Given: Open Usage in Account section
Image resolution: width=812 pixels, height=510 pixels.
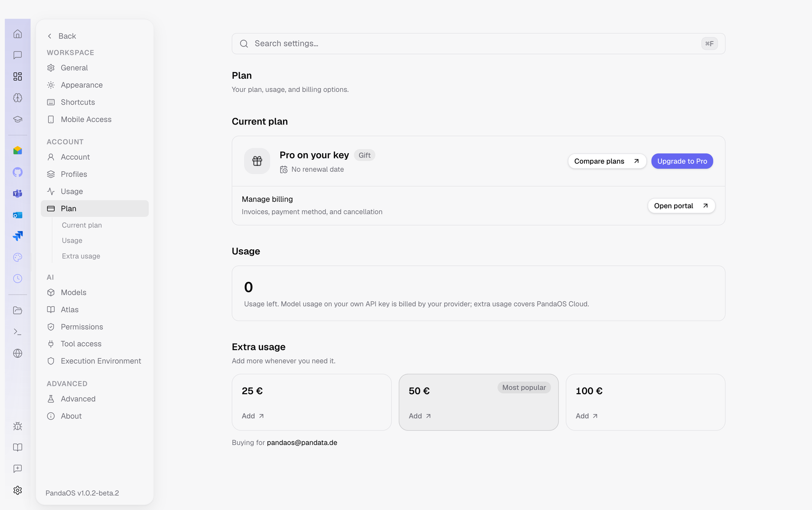Looking at the screenshot, I should click(95, 191).
